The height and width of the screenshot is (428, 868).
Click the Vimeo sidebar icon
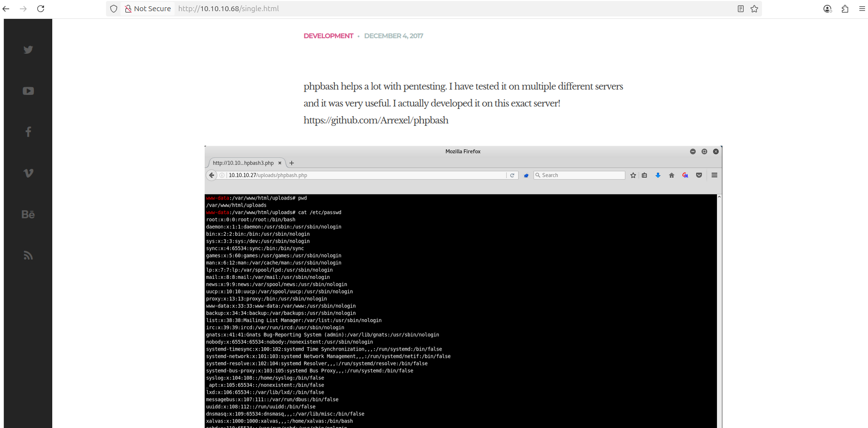click(x=28, y=173)
